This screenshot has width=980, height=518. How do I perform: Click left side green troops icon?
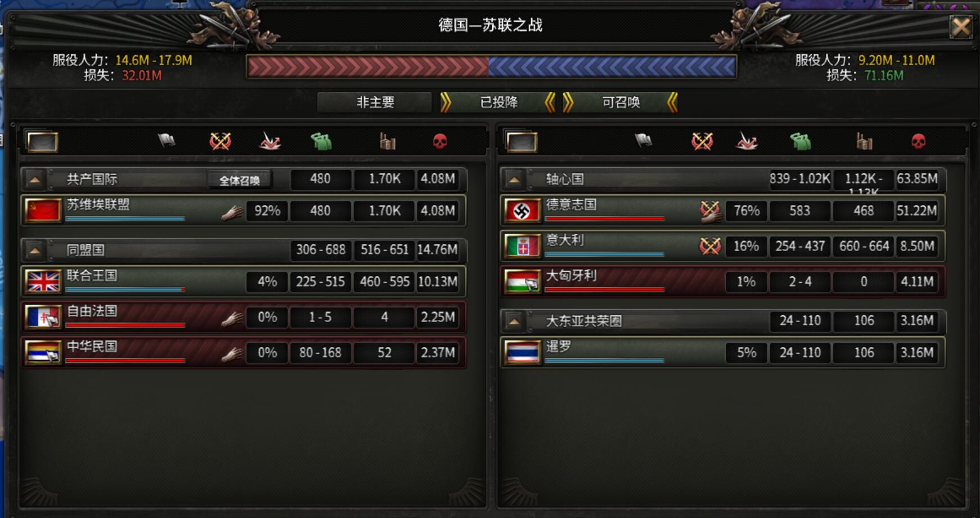click(321, 141)
